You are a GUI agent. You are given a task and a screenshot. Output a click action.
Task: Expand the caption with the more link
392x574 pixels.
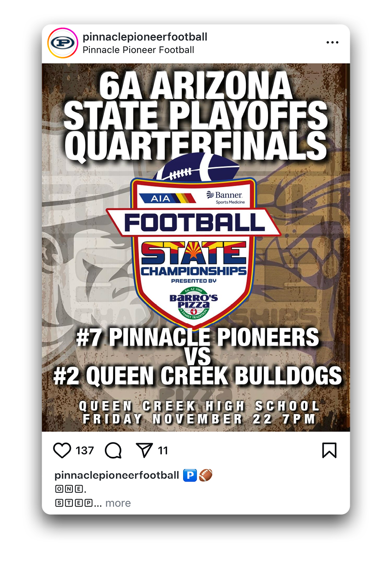pos(118,503)
